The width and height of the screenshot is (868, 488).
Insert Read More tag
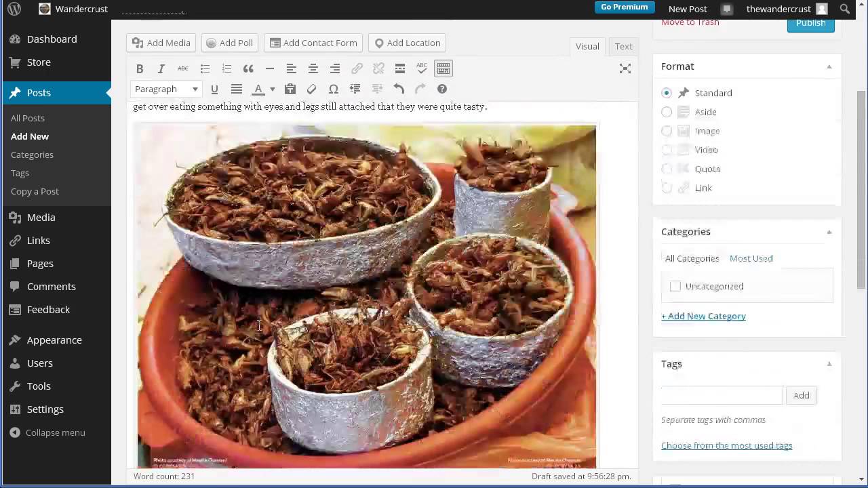pyautogui.click(x=400, y=68)
